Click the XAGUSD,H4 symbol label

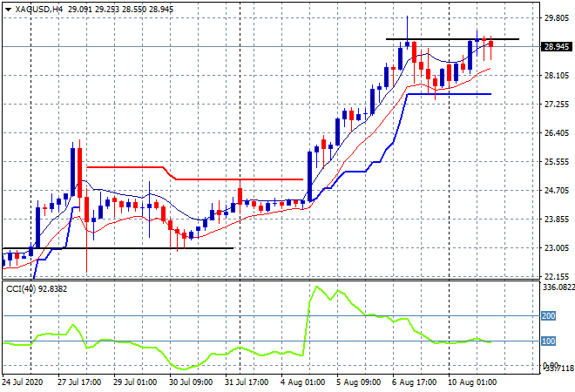(39, 10)
